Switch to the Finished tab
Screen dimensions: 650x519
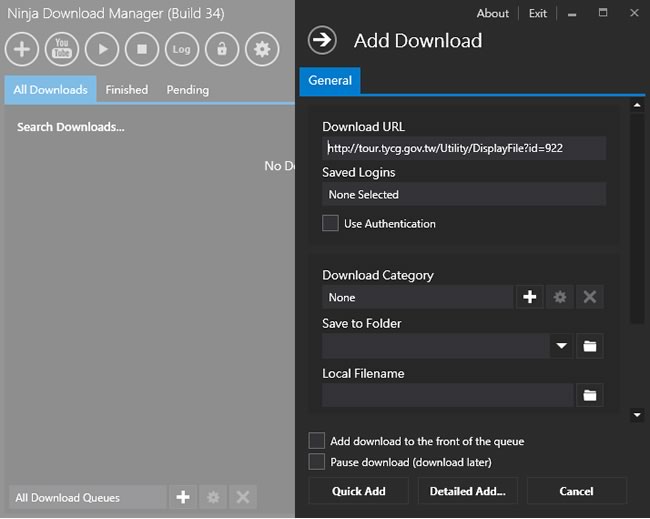(126, 90)
